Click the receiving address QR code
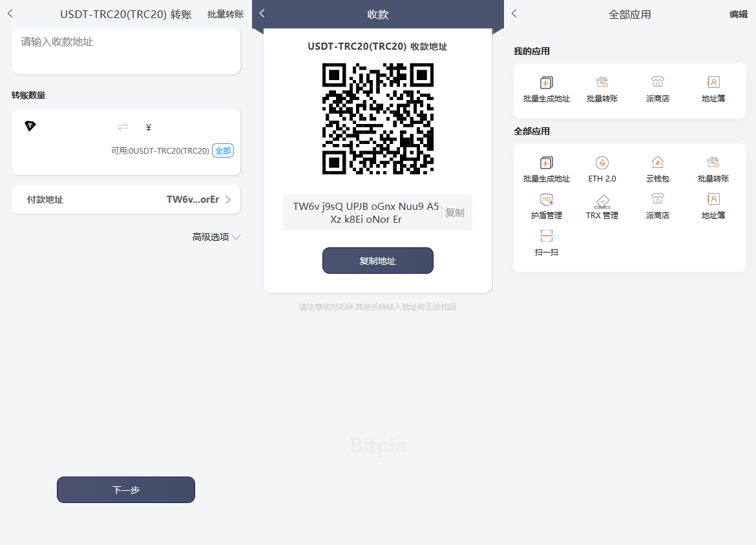This screenshot has width=756, height=545. point(378,119)
